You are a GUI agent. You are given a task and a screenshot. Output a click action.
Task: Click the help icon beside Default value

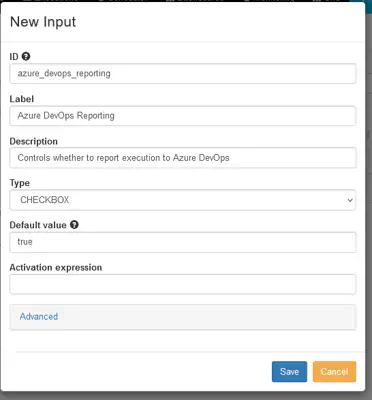(74, 225)
